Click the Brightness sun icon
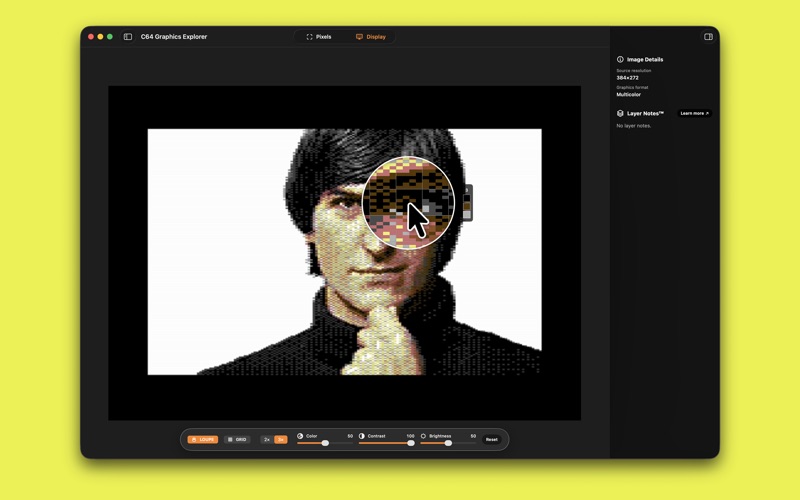Screen dimensions: 800x500 click(x=423, y=436)
